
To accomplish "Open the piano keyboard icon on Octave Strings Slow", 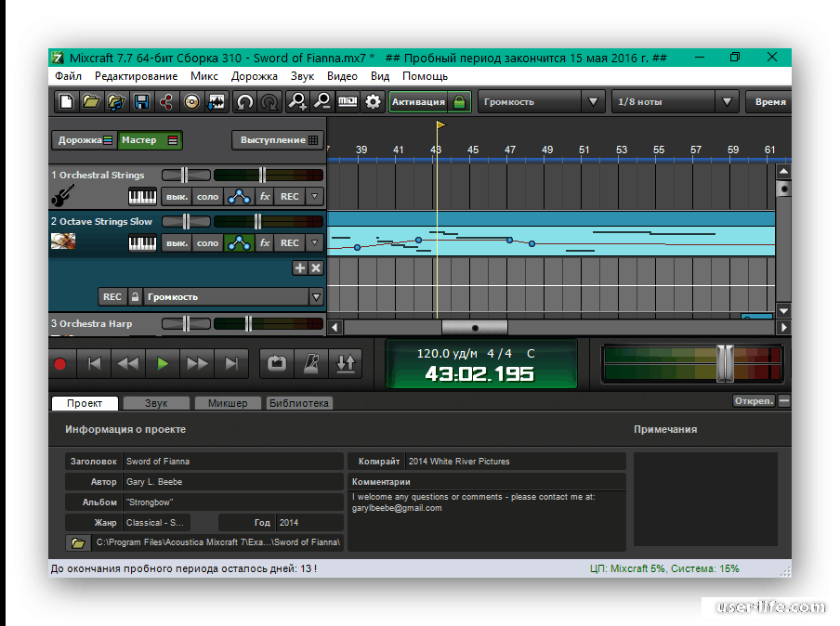I will (142, 243).
